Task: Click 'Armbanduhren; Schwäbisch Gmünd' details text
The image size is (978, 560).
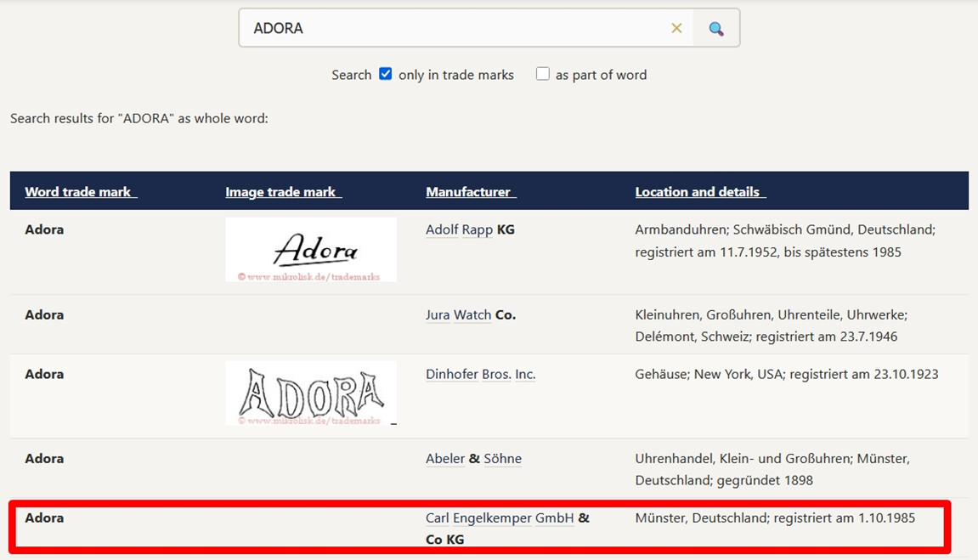Action: click(x=743, y=229)
